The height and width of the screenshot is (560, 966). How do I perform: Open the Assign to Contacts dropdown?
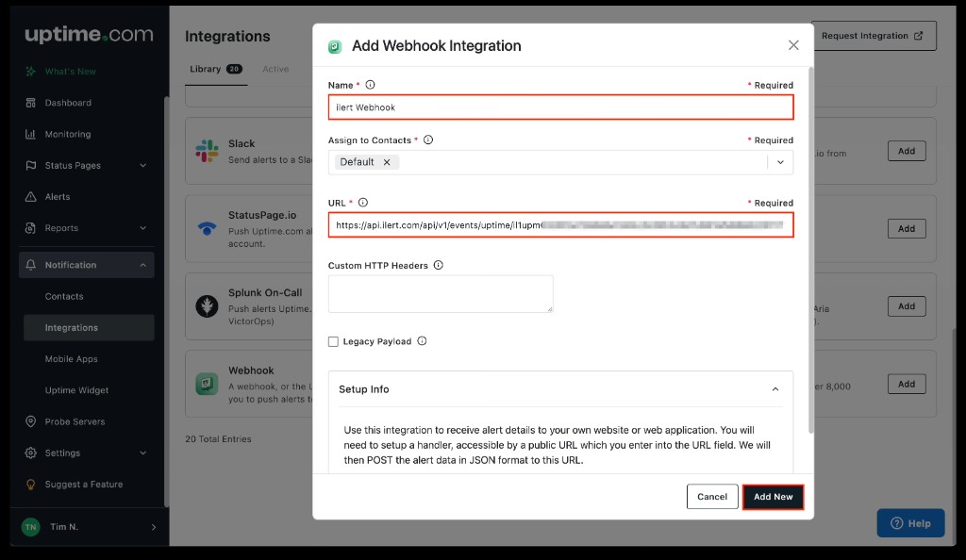(780, 162)
